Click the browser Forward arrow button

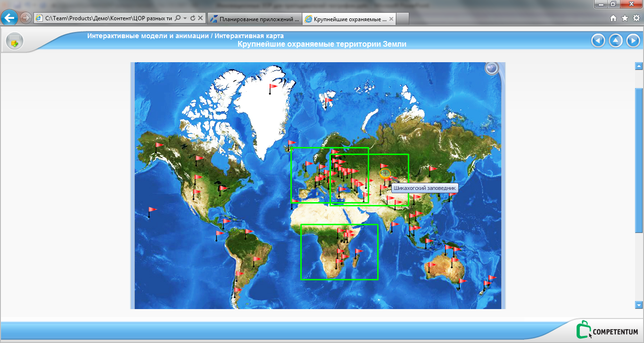point(25,18)
